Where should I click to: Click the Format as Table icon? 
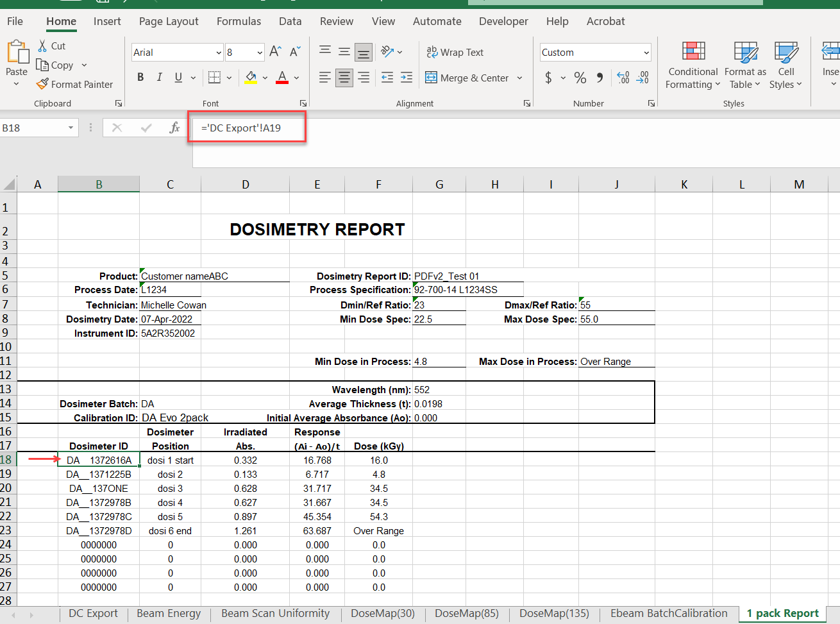click(745, 51)
